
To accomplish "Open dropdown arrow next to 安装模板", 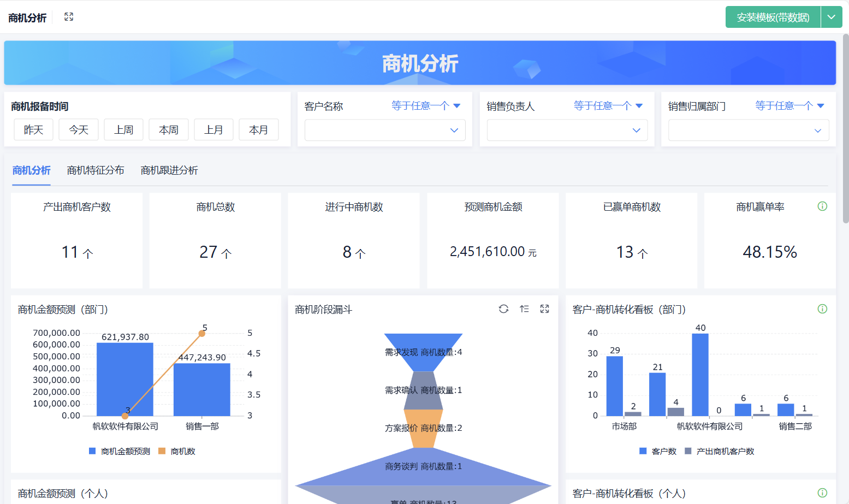I will tap(832, 17).
